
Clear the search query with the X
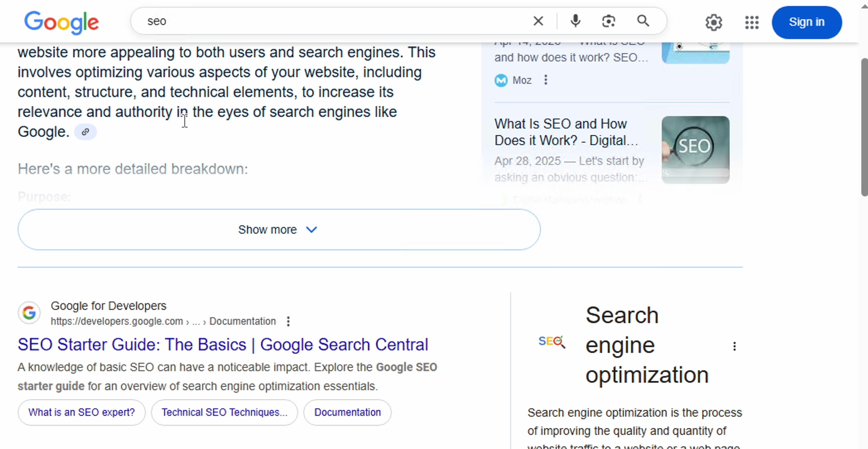coord(538,21)
